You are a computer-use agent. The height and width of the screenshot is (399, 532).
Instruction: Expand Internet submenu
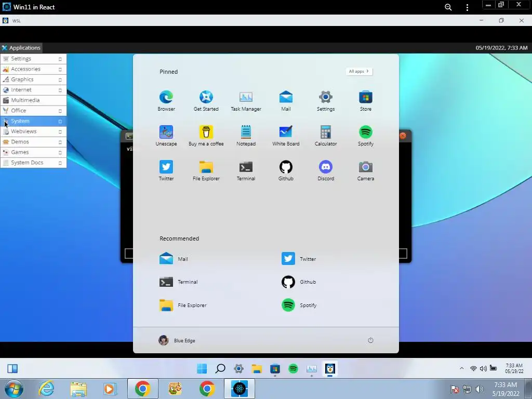33,90
